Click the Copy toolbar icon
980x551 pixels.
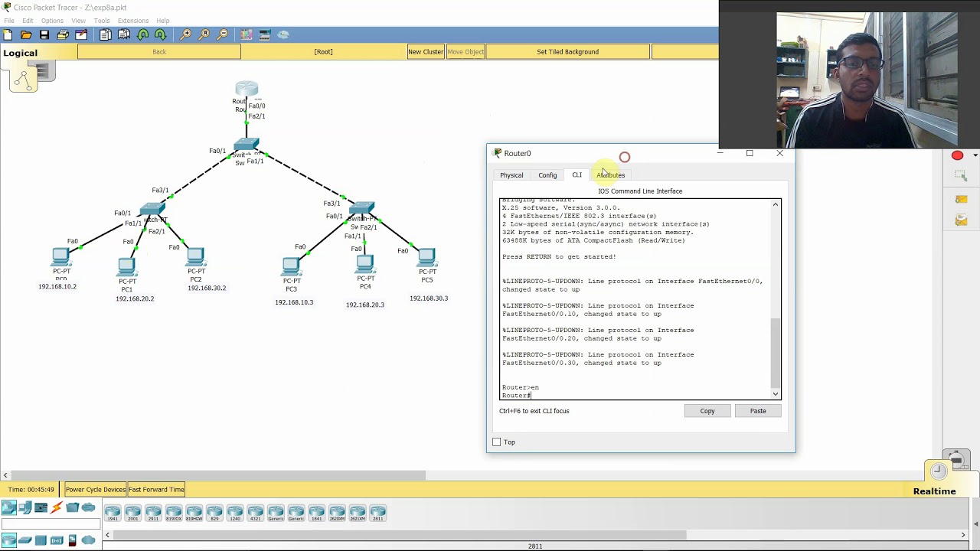(106, 34)
